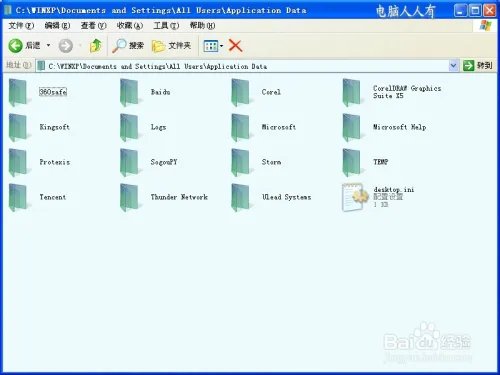This screenshot has height=375, width=500.
Task: Select the CorelDRAW Graphics Suite X5 folder icon
Action: 352,92
